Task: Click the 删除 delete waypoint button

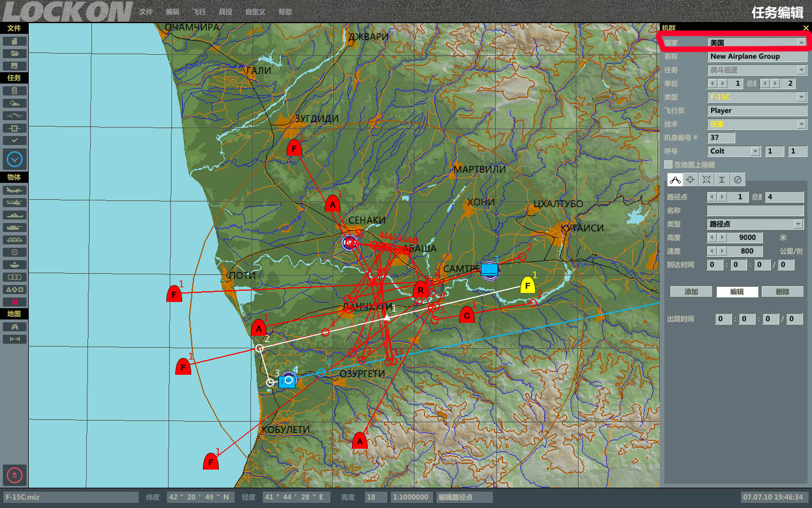Action: tap(783, 292)
